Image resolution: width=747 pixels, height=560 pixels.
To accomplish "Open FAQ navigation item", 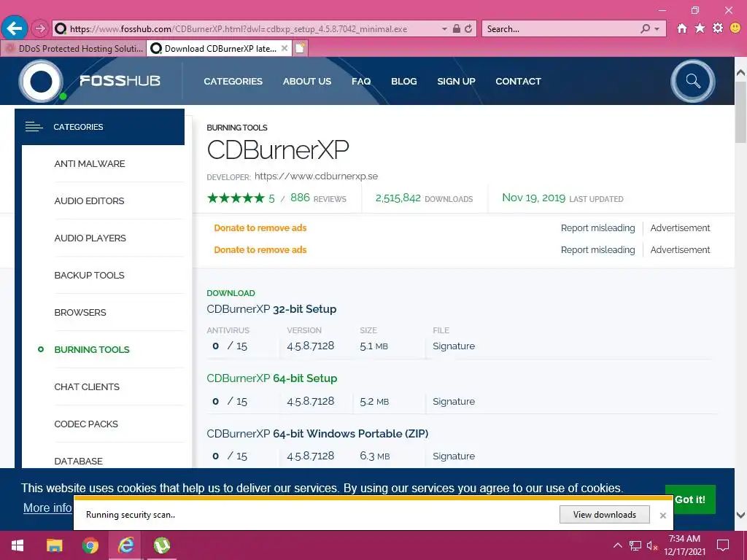I will (361, 82).
